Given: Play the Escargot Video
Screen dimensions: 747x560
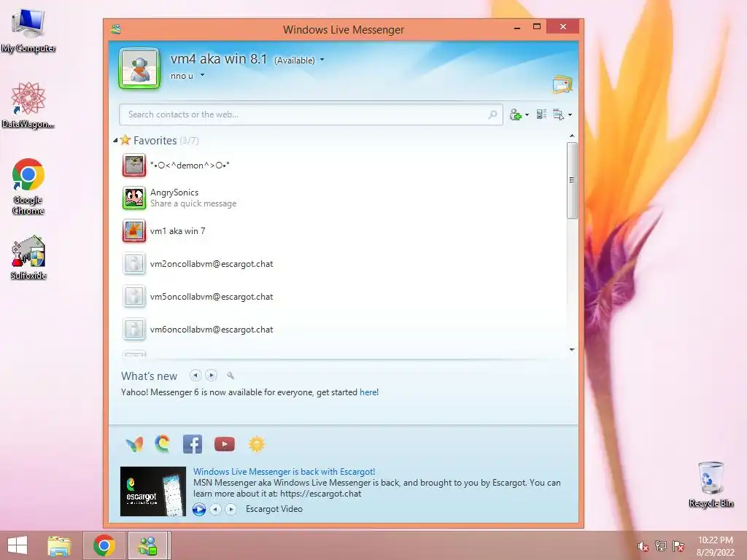Looking at the screenshot, I should [199, 510].
